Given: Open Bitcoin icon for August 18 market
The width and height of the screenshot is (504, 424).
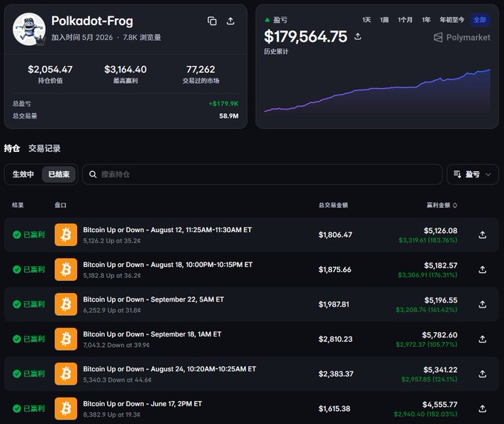Looking at the screenshot, I should point(66,269).
